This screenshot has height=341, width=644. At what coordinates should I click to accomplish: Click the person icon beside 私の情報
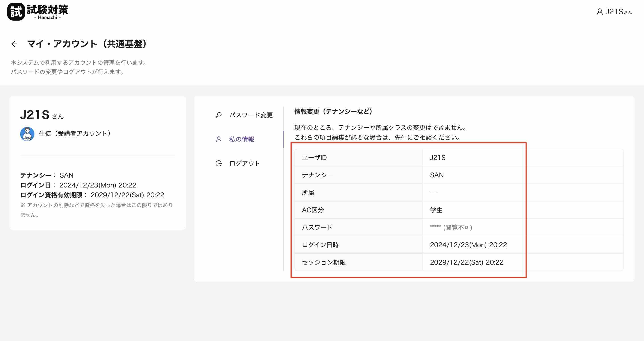(x=218, y=139)
